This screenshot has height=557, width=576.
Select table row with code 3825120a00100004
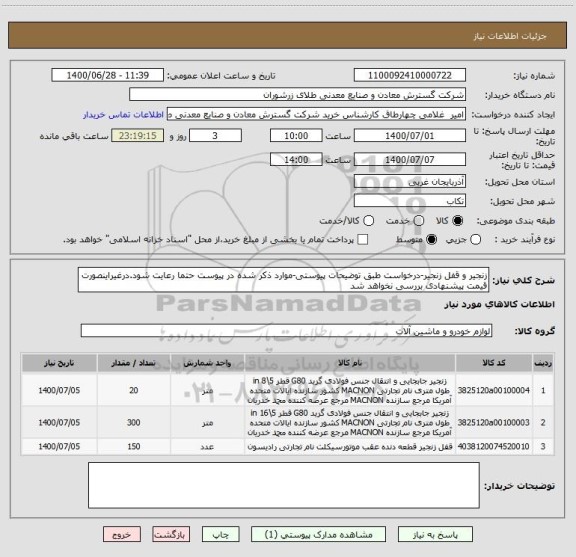pyautogui.click(x=287, y=390)
